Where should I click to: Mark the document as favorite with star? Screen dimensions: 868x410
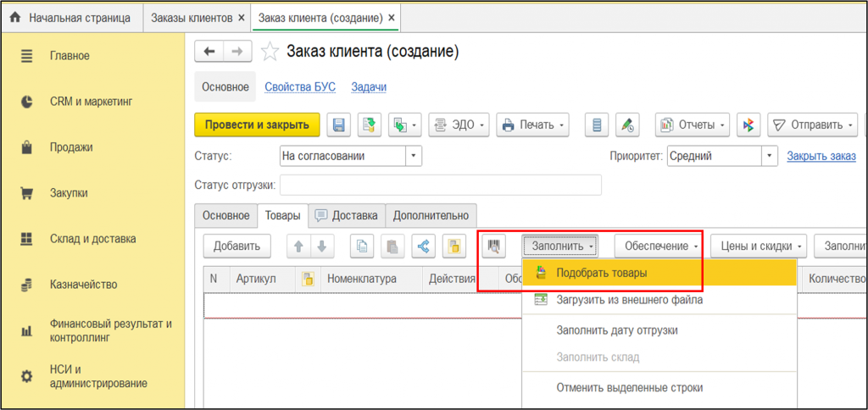pyautogui.click(x=270, y=53)
